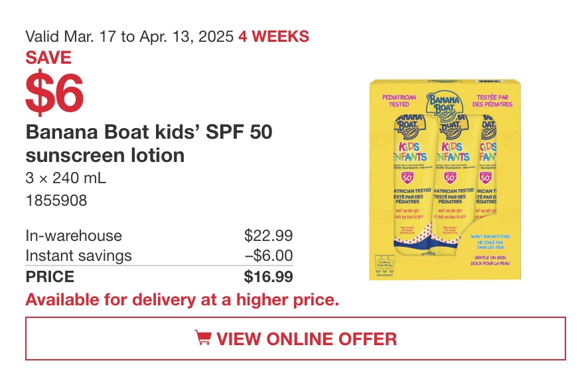The width and height of the screenshot is (588, 385).
Task: Click the shopping cart icon
Action: click(x=203, y=338)
